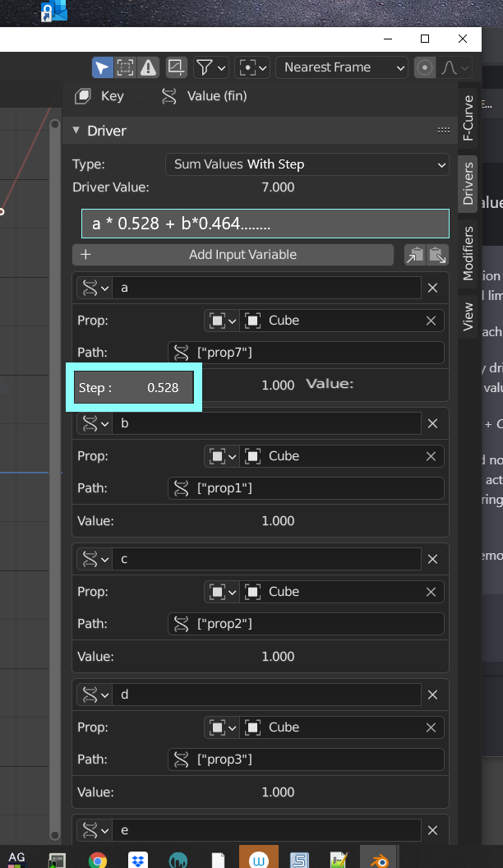The height and width of the screenshot is (868, 503).
Task: Remove variable e with X icon
Action: pos(432,830)
